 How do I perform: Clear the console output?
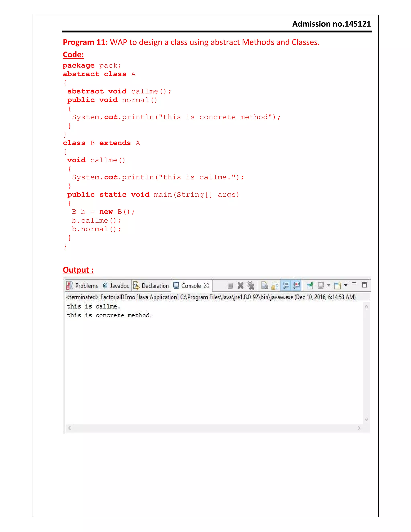coord(265,285)
